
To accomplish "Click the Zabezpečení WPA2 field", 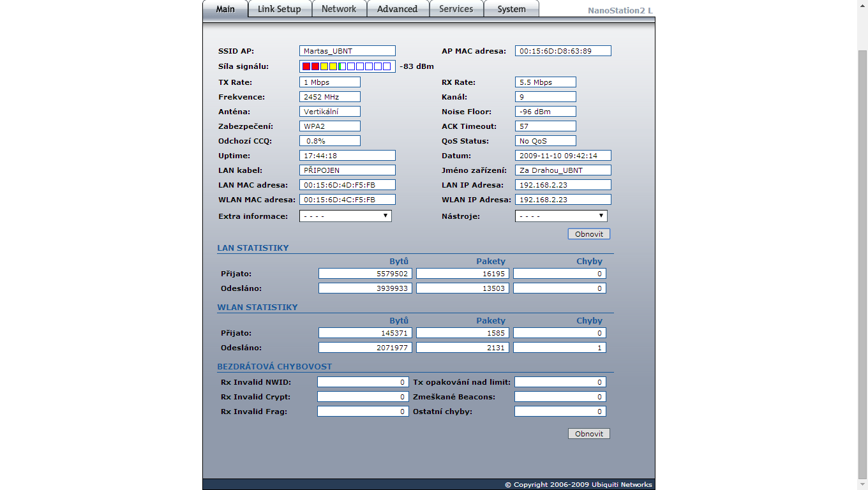I will pos(330,126).
